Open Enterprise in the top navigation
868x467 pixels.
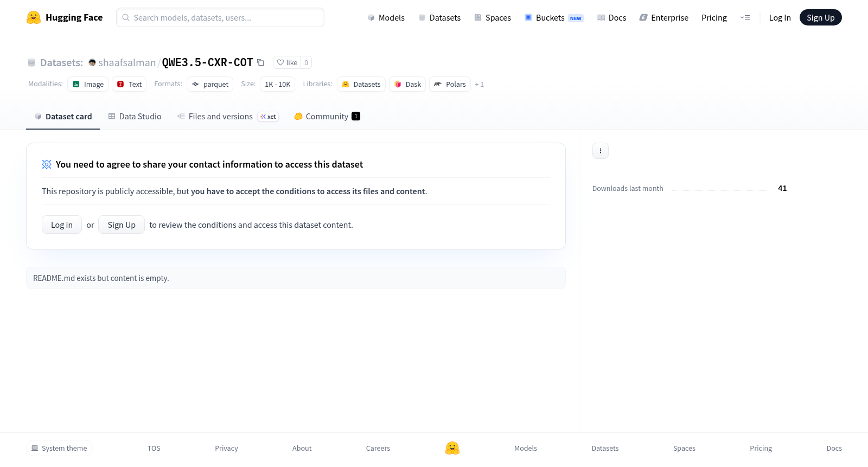tap(663, 17)
